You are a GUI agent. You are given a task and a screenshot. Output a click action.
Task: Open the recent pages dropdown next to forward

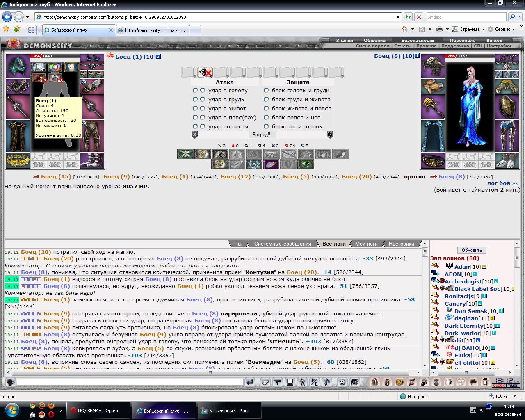[x=27, y=17]
